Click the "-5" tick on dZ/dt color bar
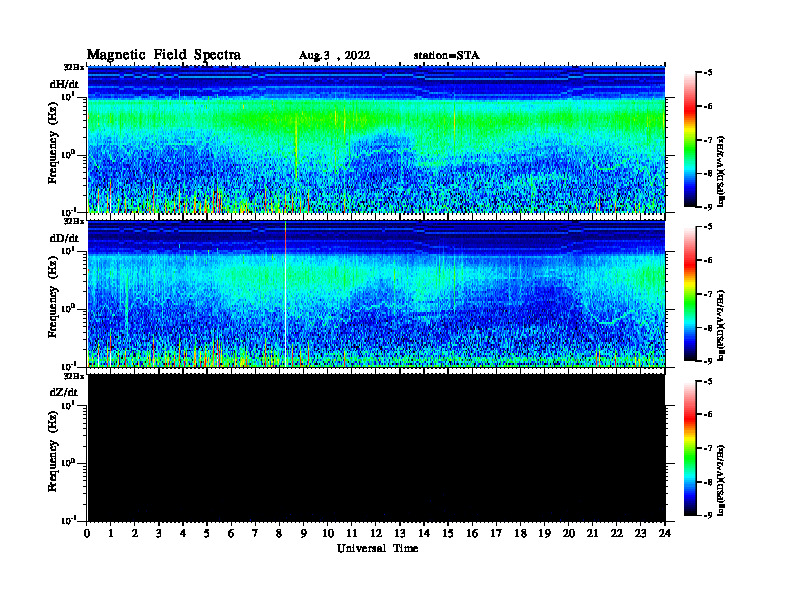Image resolution: width=792 pixels, height=612 pixels. click(709, 382)
